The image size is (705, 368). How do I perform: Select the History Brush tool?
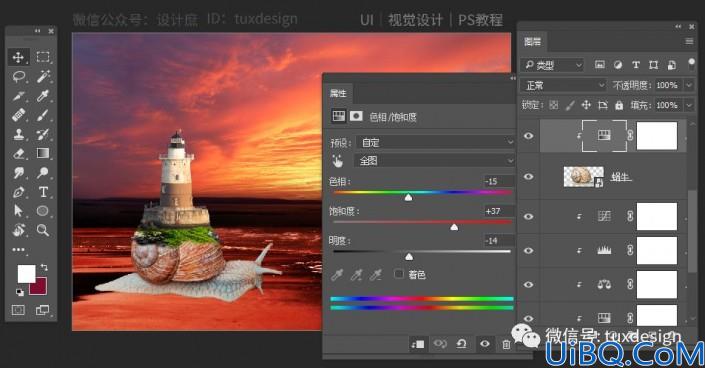(x=43, y=134)
